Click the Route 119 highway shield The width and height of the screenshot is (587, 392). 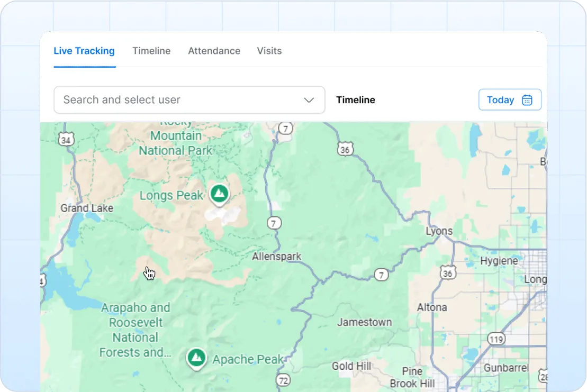pyautogui.click(x=496, y=339)
